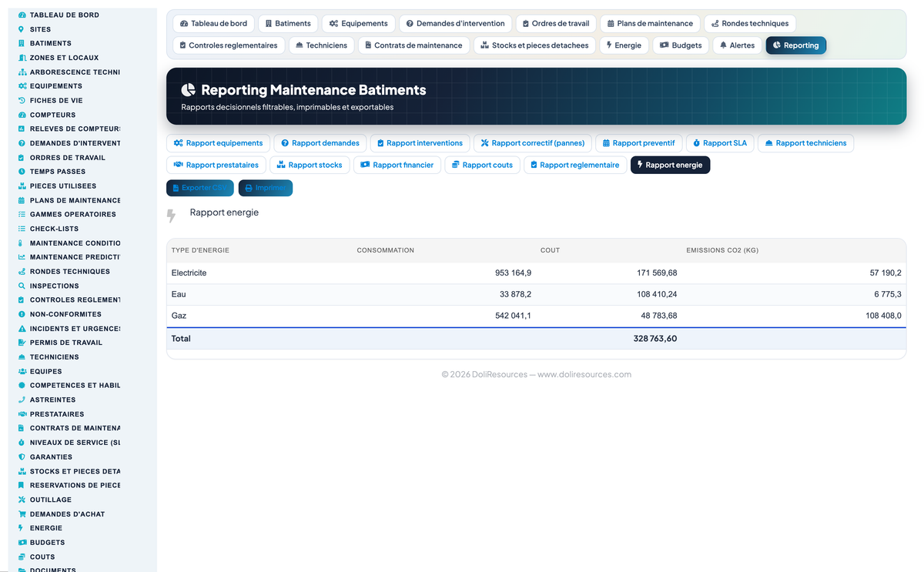Click the total cost 328 763,60
This screenshot has height=572, width=924.
point(655,338)
